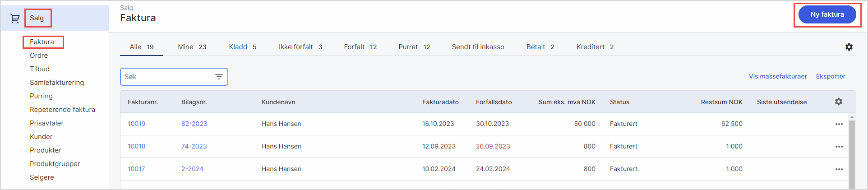The width and height of the screenshot is (868, 190).
Task: Open the filter icon beside search
Action: (x=219, y=77)
